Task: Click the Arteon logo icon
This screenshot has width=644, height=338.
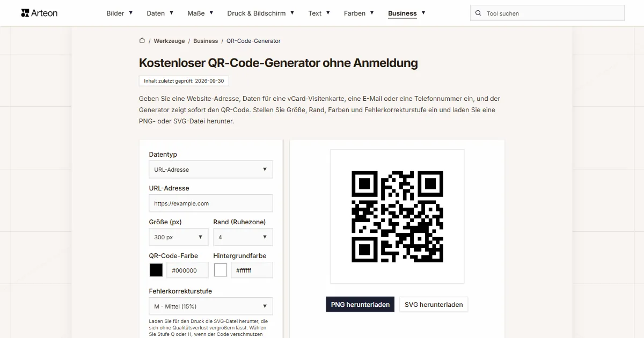Action: (25, 13)
